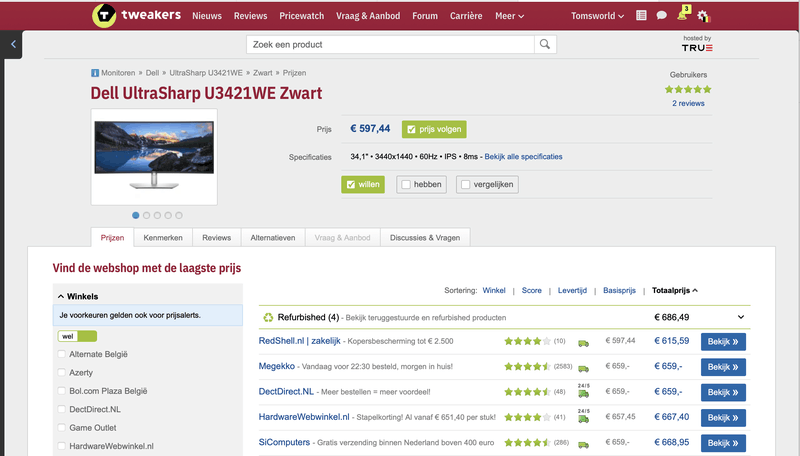Check the Bol.com Plaza België filter
Image resolution: width=800 pixels, height=456 pixels.
point(62,391)
